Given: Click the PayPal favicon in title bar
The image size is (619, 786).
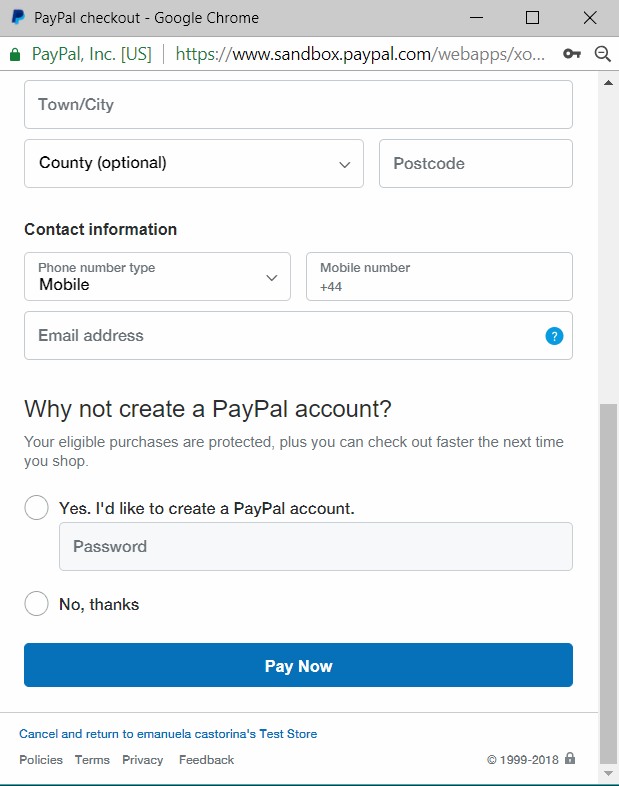Looking at the screenshot, I should point(18,18).
